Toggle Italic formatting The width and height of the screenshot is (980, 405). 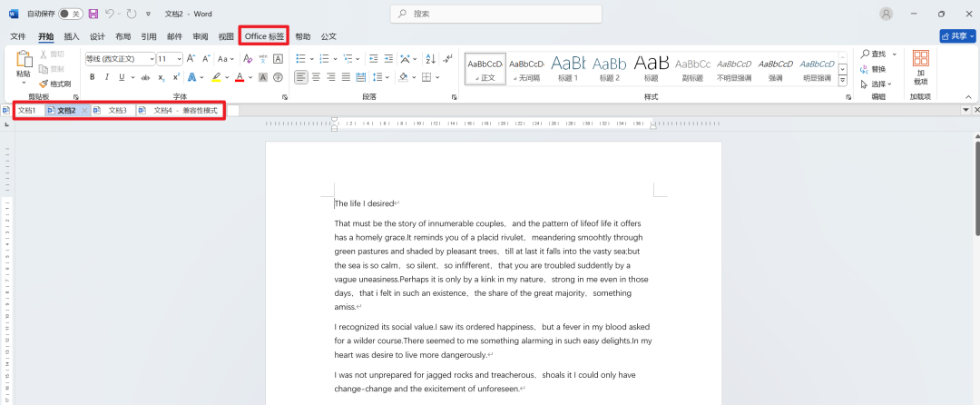pyautogui.click(x=107, y=77)
